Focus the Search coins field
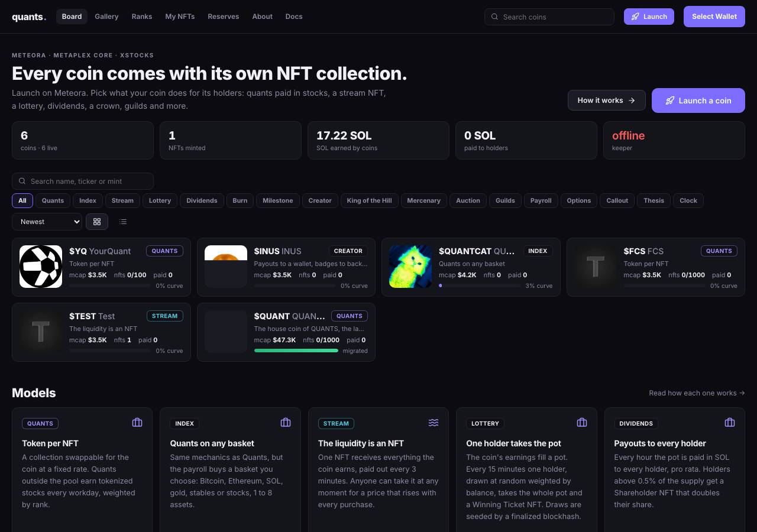 tap(549, 17)
